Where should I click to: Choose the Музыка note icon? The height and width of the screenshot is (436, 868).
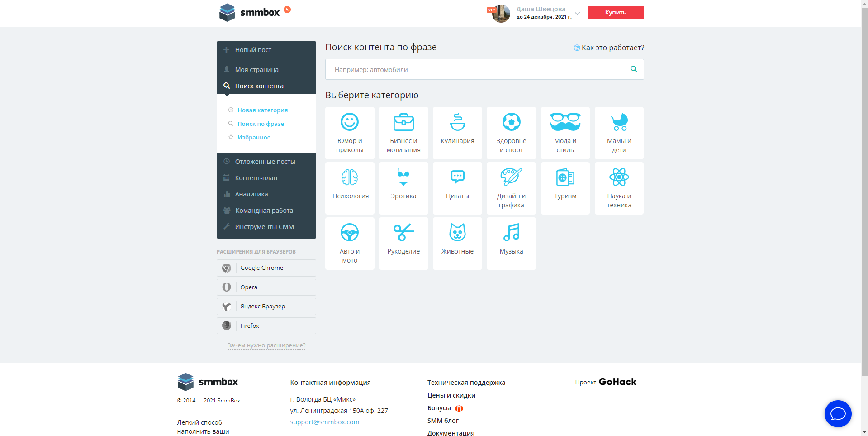pyautogui.click(x=511, y=232)
